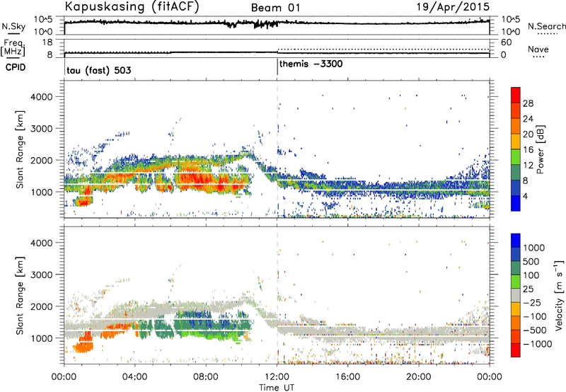This screenshot has height=392, width=566.
Task: Click the 'themis -3300' CPID text
Action: [311, 64]
